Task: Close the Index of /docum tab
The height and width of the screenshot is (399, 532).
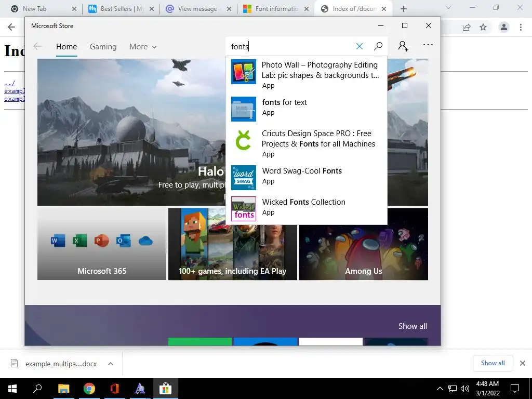Action: pyautogui.click(x=384, y=9)
